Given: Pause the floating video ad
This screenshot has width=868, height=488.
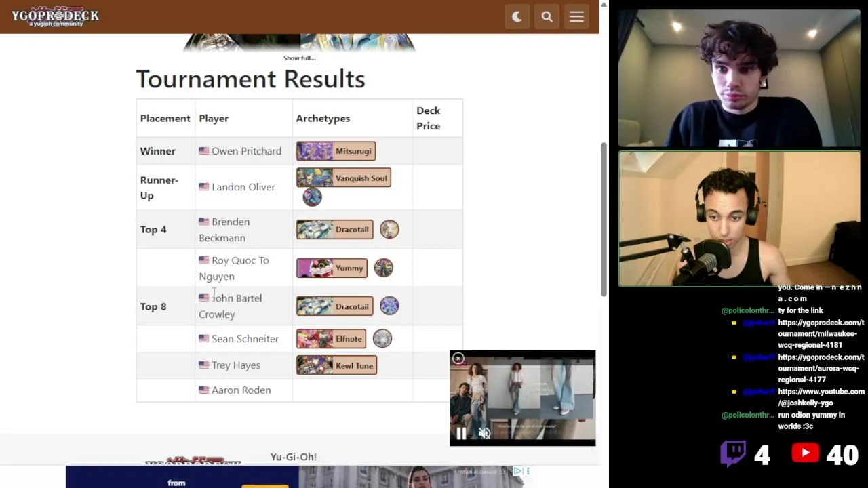Looking at the screenshot, I should coord(461,434).
